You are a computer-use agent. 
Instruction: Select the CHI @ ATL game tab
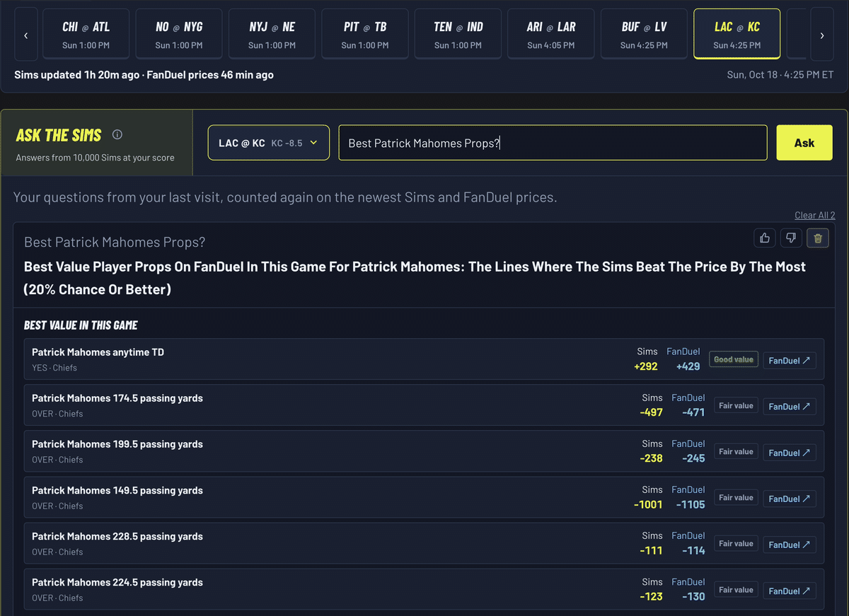[86, 34]
